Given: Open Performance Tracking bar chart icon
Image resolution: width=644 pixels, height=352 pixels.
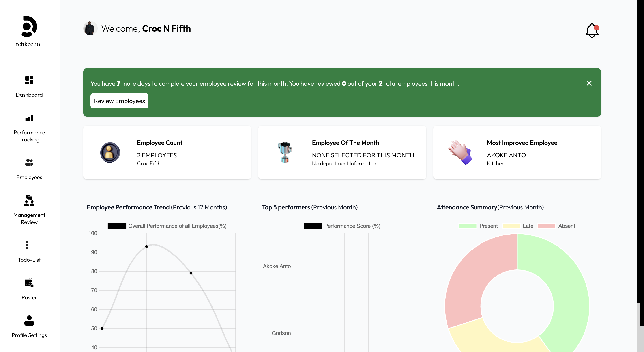Looking at the screenshot, I should [x=29, y=118].
